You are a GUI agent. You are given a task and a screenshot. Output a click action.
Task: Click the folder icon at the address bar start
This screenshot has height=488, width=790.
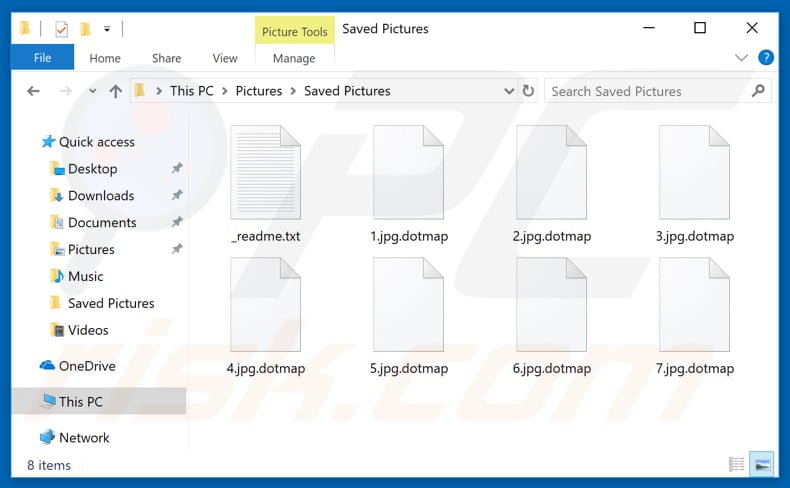[140, 91]
